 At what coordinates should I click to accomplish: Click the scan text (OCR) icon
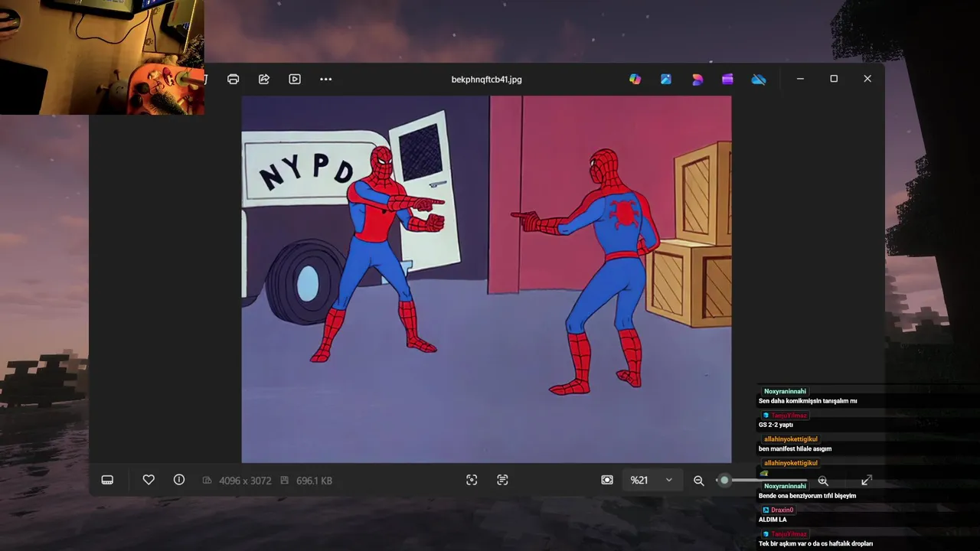(502, 480)
